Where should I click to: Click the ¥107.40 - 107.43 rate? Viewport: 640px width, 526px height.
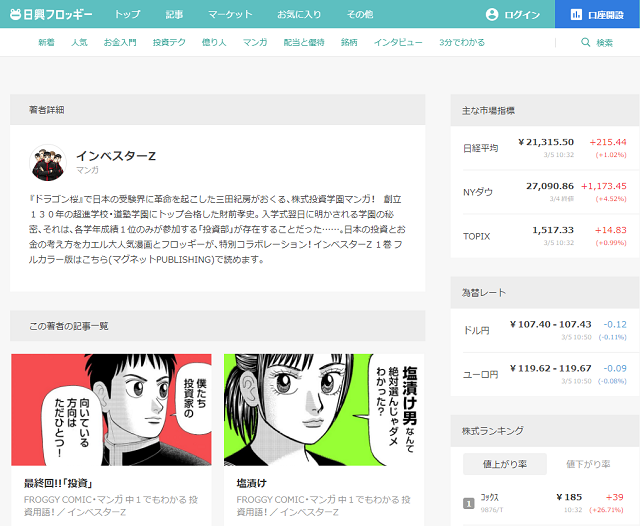click(550, 324)
